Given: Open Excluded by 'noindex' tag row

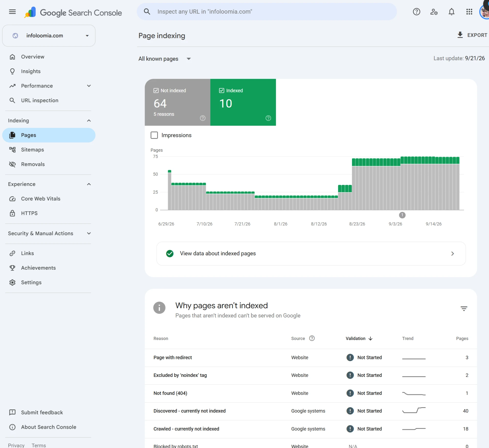Looking at the screenshot, I should click(x=311, y=375).
